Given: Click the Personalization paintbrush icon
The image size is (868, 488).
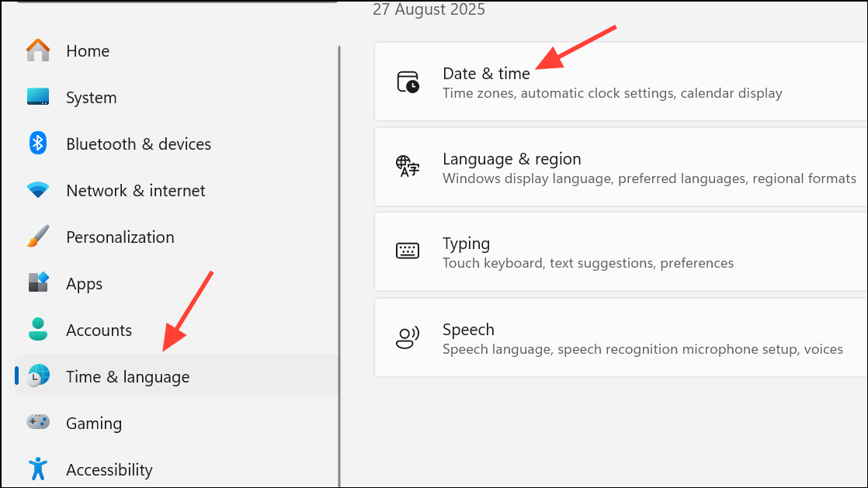Looking at the screenshot, I should 37,237.
